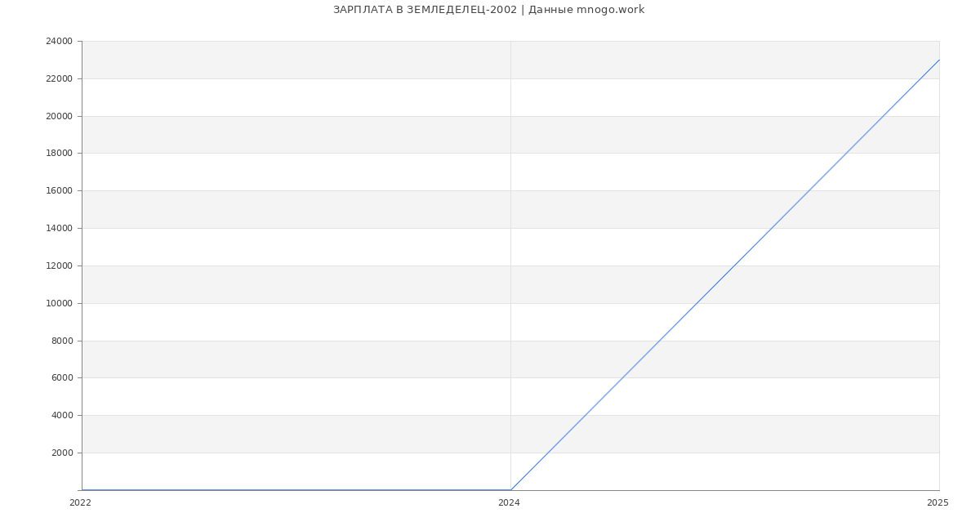Click the 8000 y-axis label
The width and height of the screenshot is (980, 531).
(61, 341)
